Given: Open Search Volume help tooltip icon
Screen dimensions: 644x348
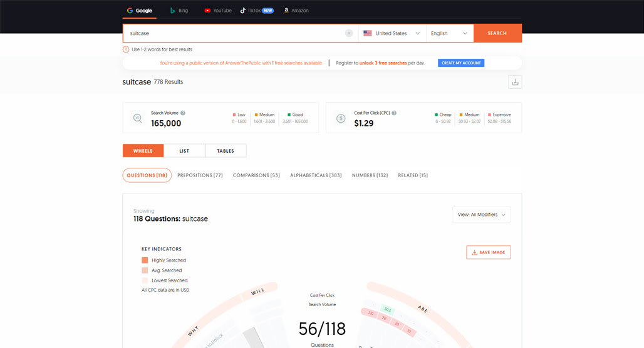Looking at the screenshot, I should point(183,113).
